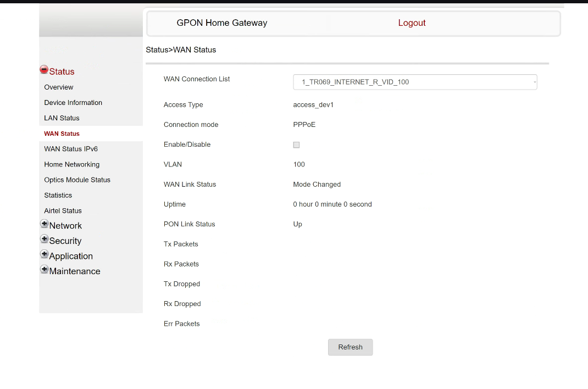Click the Refresh button
Image resolution: width=588 pixels, height=389 pixels.
[x=350, y=347]
